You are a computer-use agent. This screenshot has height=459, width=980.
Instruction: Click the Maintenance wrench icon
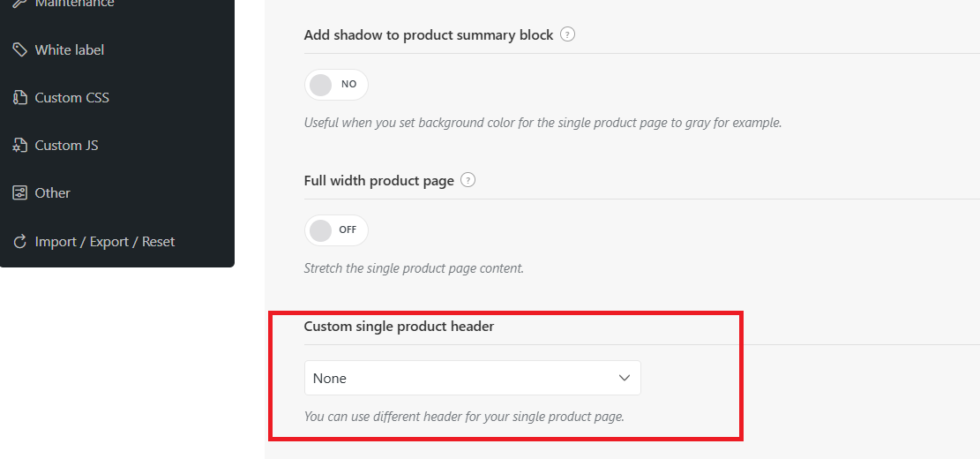[x=20, y=4]
